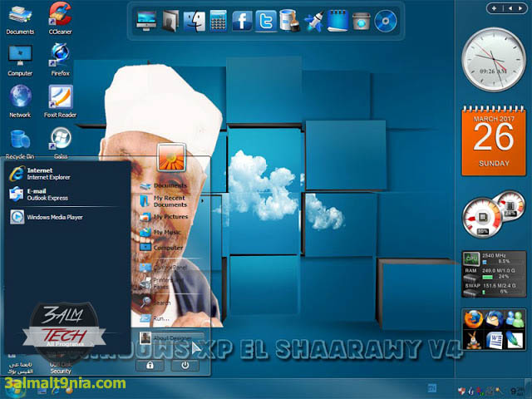
Task: Open Documents in the Start menu
Action: tap(165, 185)
